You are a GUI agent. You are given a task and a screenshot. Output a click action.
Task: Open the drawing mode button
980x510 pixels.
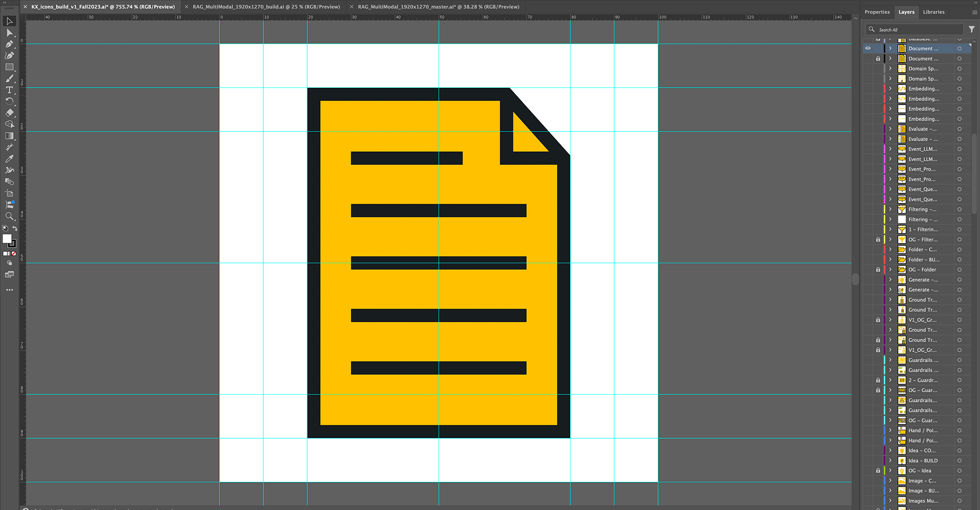click(x=9, y=263)
